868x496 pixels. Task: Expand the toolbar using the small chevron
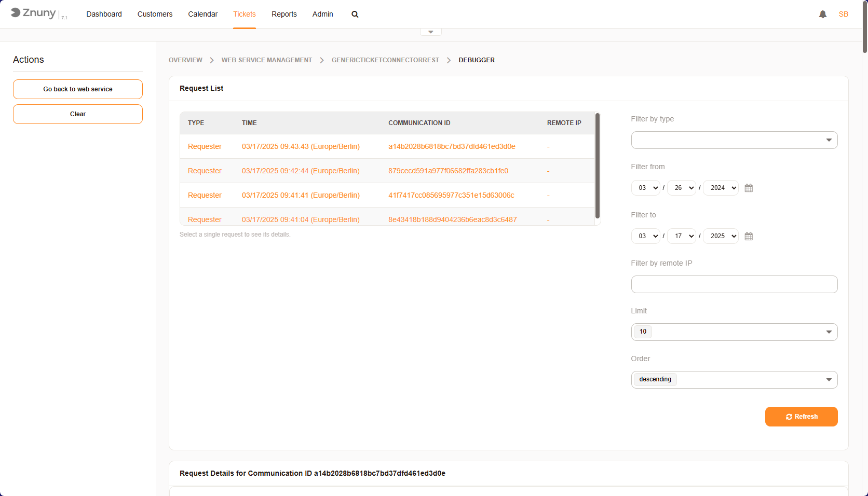click(x=430, y=32)
